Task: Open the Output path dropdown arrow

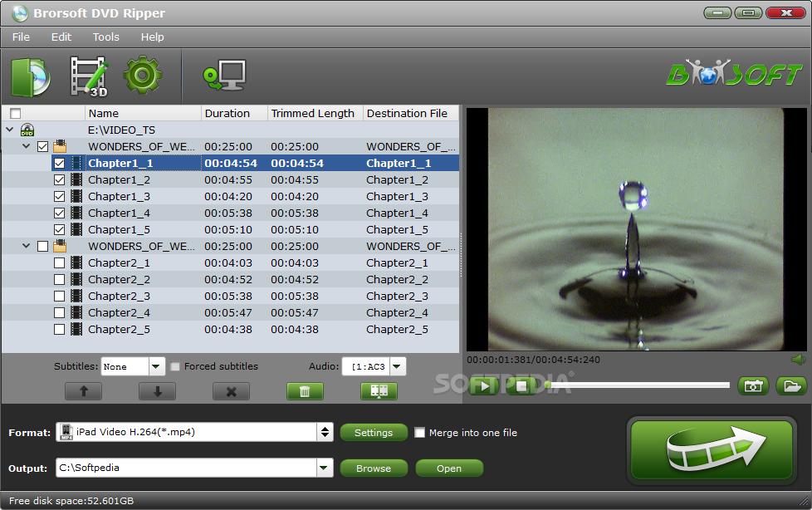Action: 325,468
